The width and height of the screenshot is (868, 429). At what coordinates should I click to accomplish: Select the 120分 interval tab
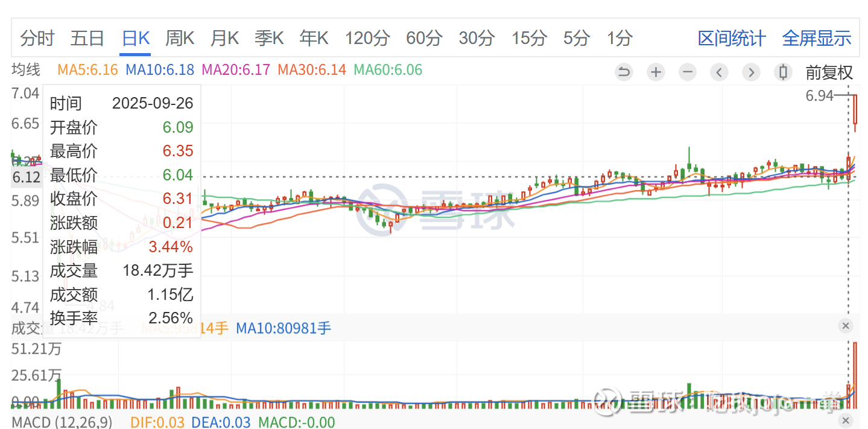[x=367, y=39]
